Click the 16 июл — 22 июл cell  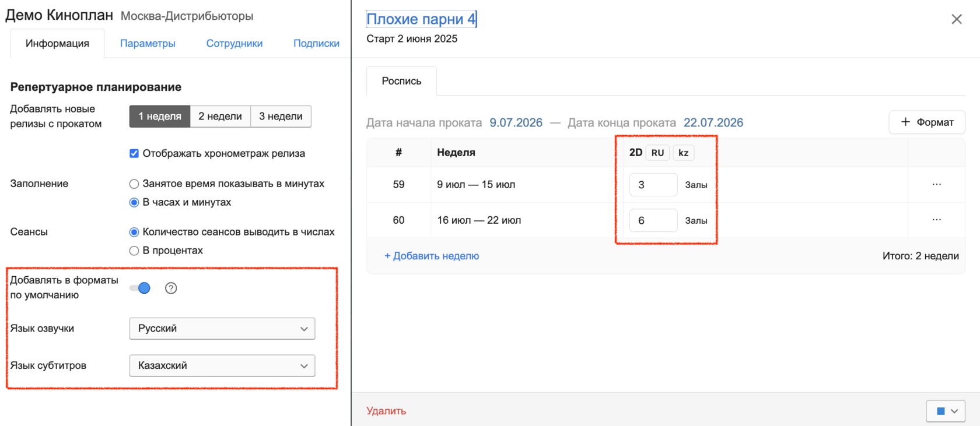tap(479, 220)
